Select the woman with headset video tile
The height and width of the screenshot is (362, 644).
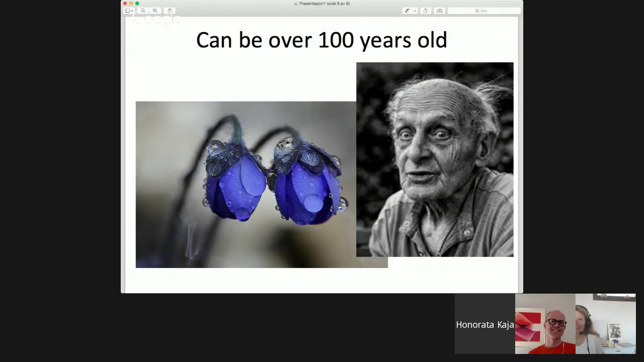(x=606, y=324)
